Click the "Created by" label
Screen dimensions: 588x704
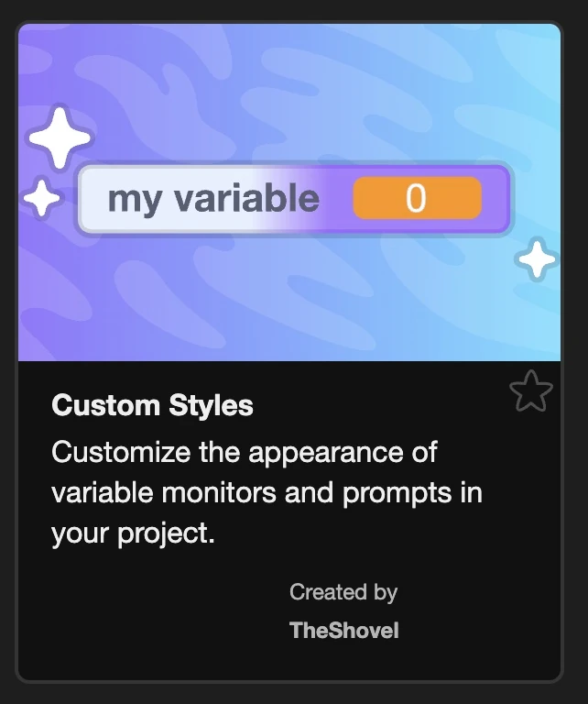click(x=343, y=592)
